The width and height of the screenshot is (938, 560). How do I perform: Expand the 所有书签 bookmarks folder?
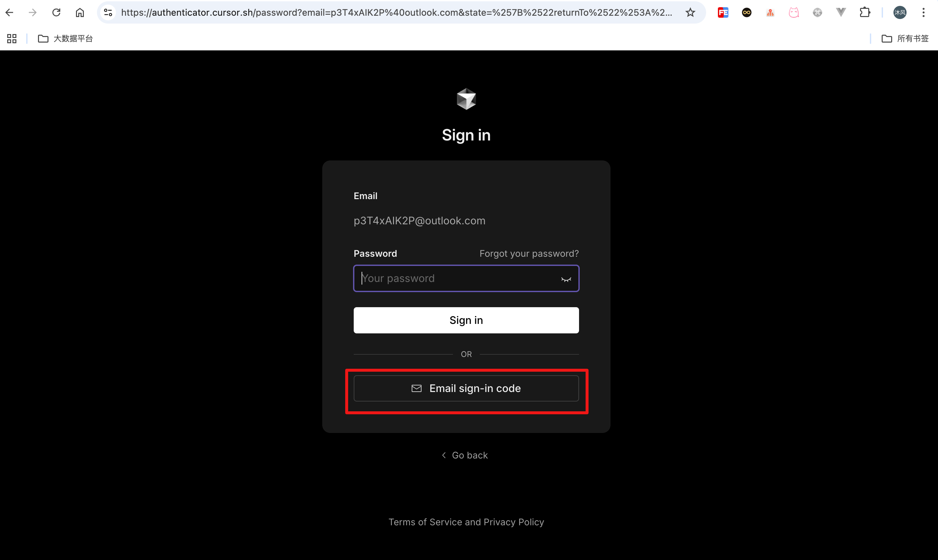tap(905, 39)
